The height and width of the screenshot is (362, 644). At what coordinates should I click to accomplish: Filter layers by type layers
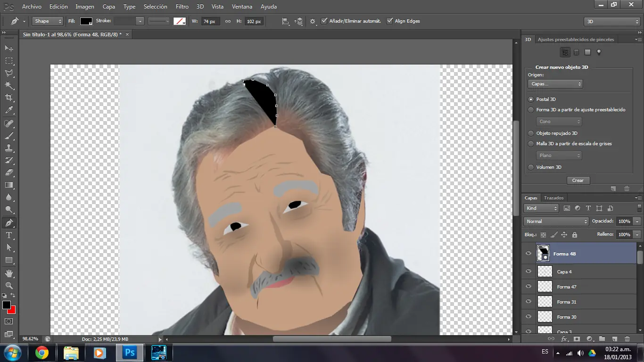point(588,208)
